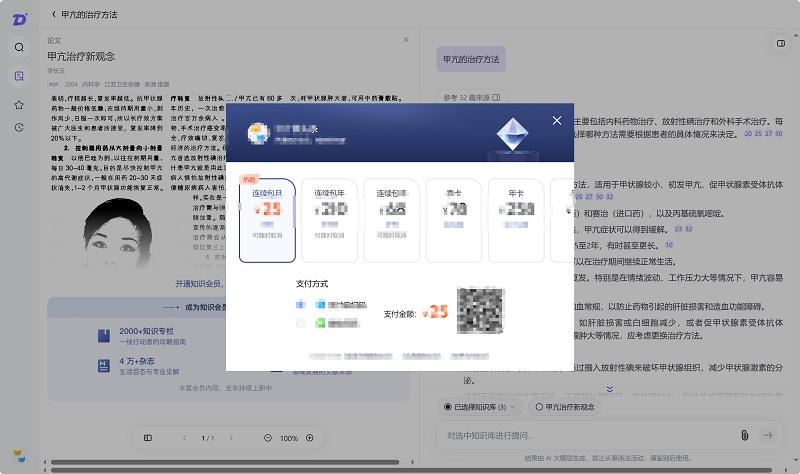Click the portrait image in the PDF
The width and height of the screenshot is (800, 474).
tap(119, 232)
